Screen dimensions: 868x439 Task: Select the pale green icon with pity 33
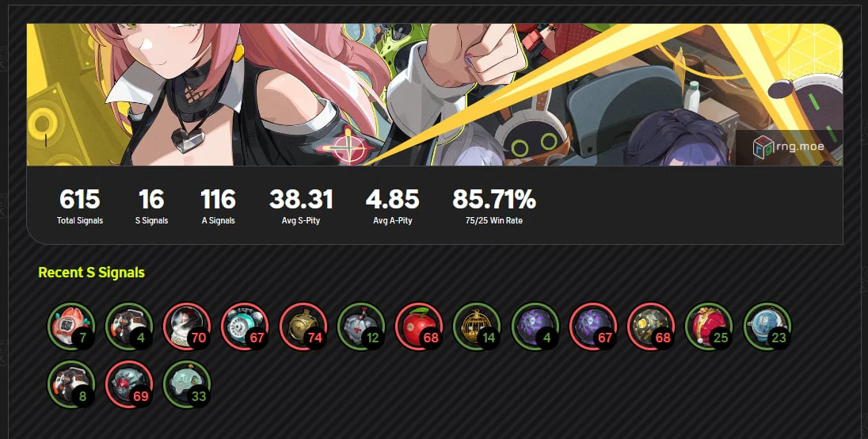point(187,384)
